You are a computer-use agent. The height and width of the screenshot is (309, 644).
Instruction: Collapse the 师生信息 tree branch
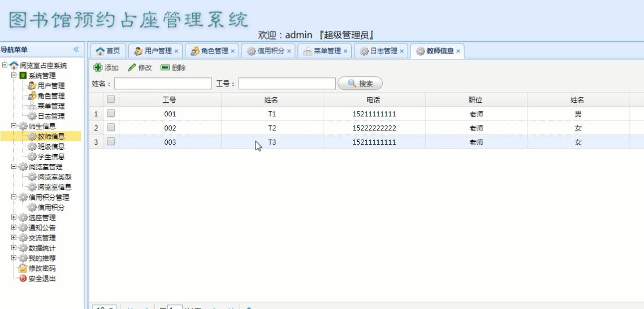(14, 126)
